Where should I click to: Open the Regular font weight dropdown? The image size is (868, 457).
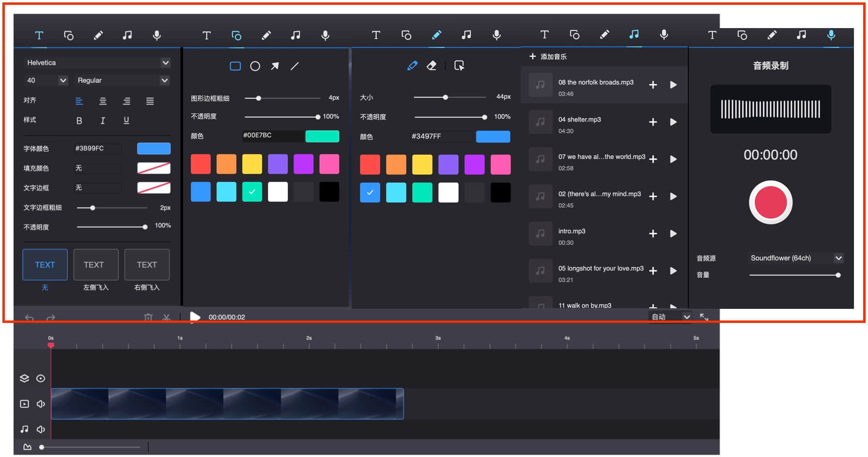coord(123,80)
